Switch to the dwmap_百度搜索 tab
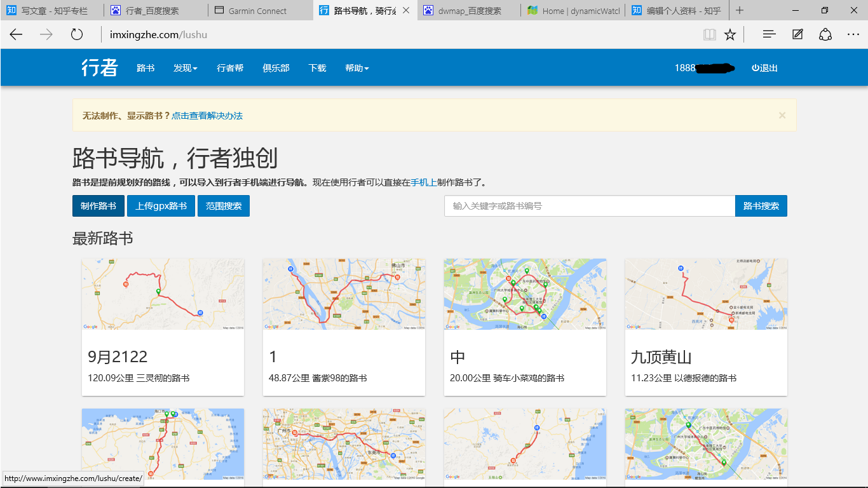The image size is (868, 488). click(x=469, y=10)
